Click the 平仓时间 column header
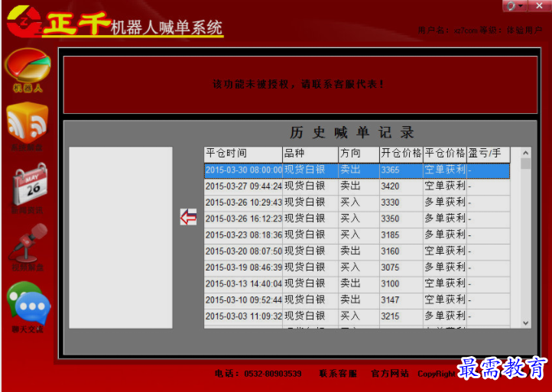The image size is (552, 392). [x=243, y=154]
